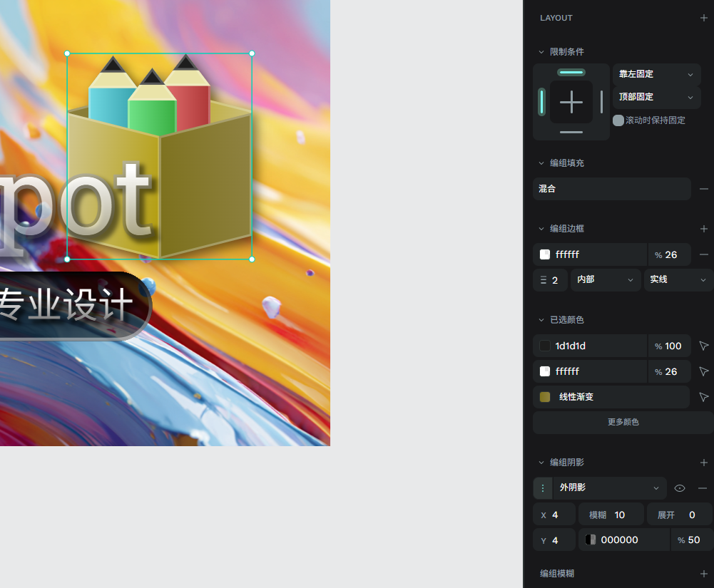Add a new 编组阴影 shadow
Image resolution: width=714 pixels, height=588 pixels.
coord(703,463)
